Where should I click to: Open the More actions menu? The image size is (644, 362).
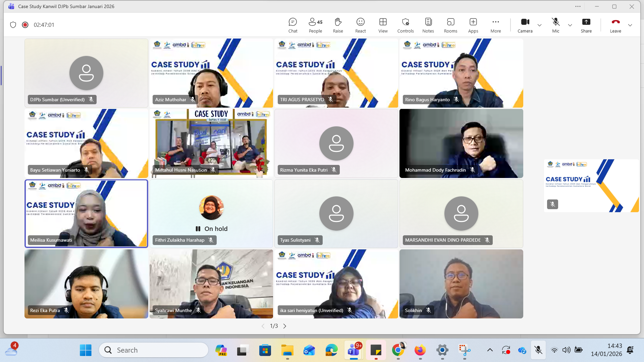495,25
